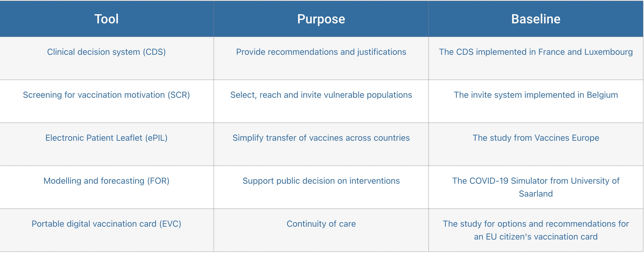Select the Screening for vaccination motivation (SCR) cell
The image size is (644, 253).
pos(107,101)
